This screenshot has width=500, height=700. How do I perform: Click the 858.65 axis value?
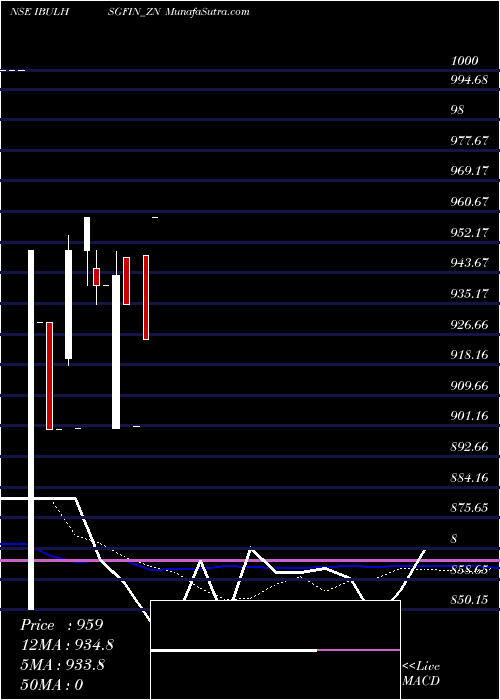(x=469, y=570)
